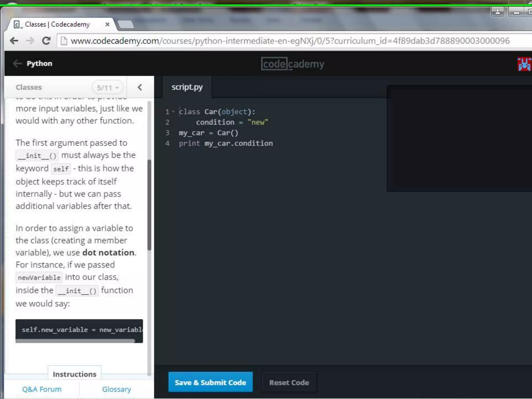Screen dimensions: 532x399
Task: Go back using browser back arrow
Action: pos(14,41)
